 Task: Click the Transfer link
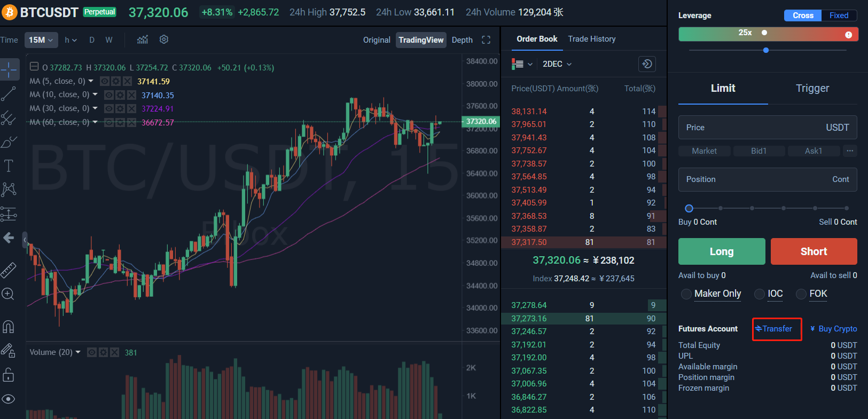pos(777,329)
